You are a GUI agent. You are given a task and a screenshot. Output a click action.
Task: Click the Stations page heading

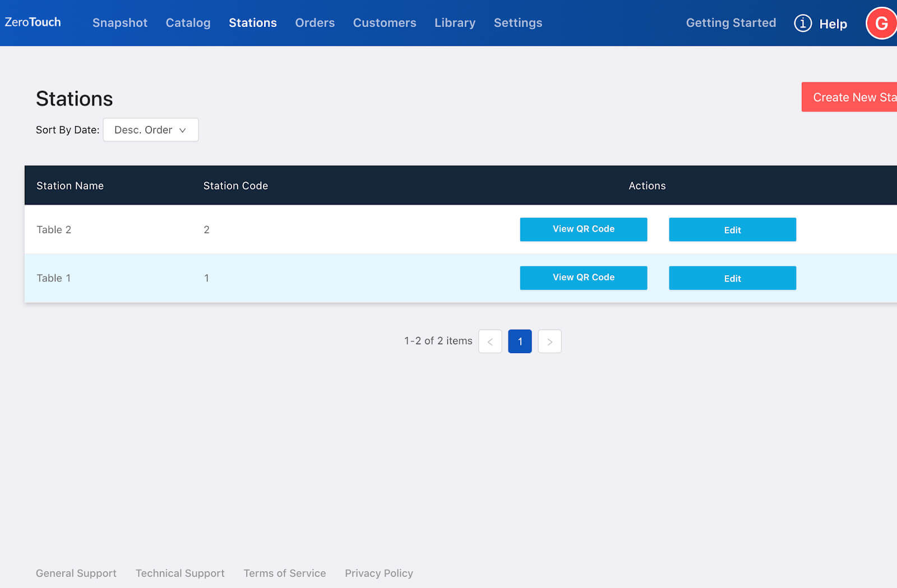tap(75, 99)
